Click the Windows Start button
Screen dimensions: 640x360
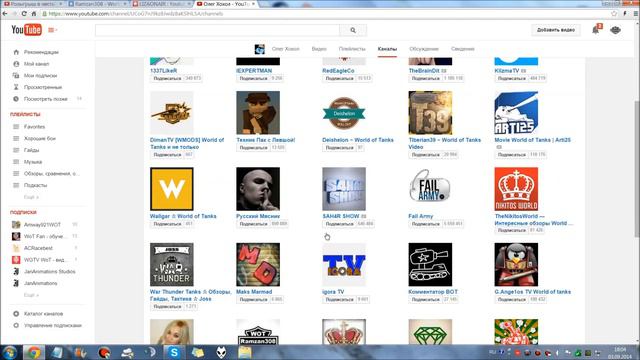pyautogui.click(x=10, y=352)
